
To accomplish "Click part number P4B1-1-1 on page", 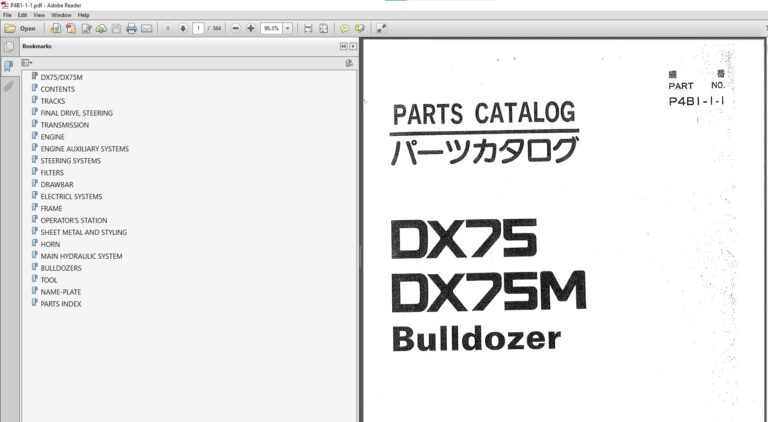I will 696,101.
